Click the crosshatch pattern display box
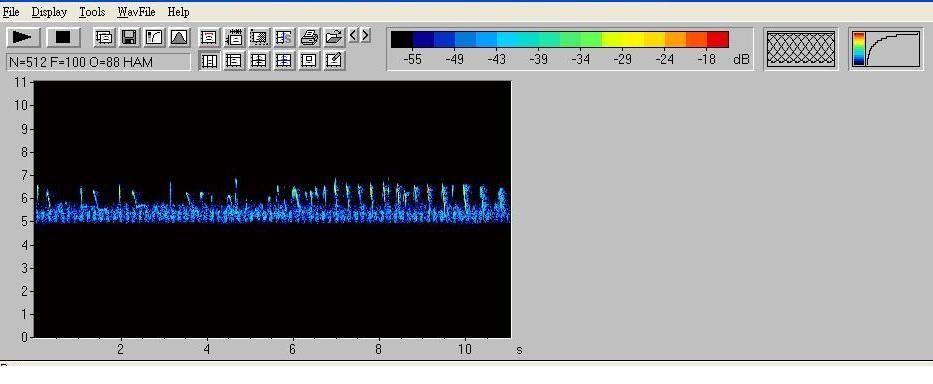Viewport: 933px width, 384px height. [801, 49]
